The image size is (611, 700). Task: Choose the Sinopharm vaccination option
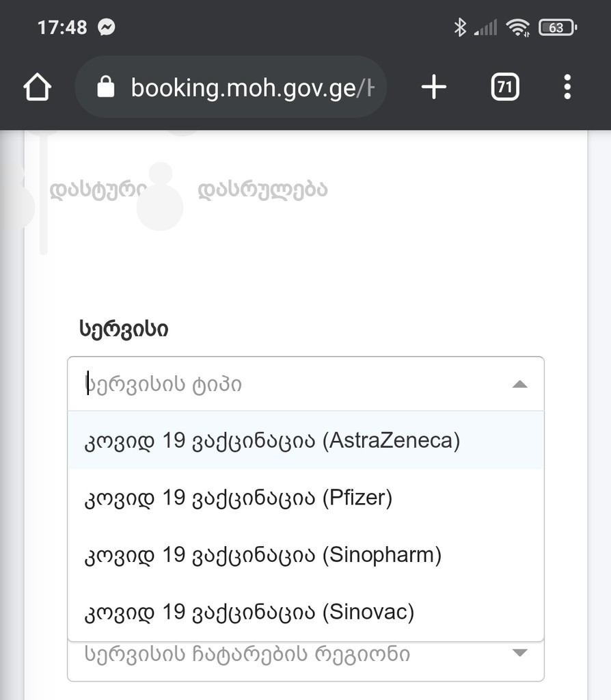[x=263, y=554]
